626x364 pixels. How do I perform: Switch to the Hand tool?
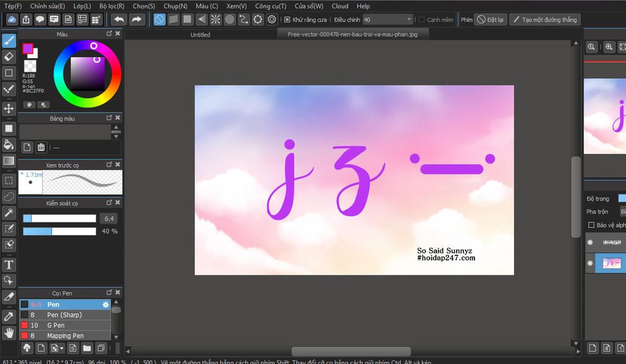(9, 332)
